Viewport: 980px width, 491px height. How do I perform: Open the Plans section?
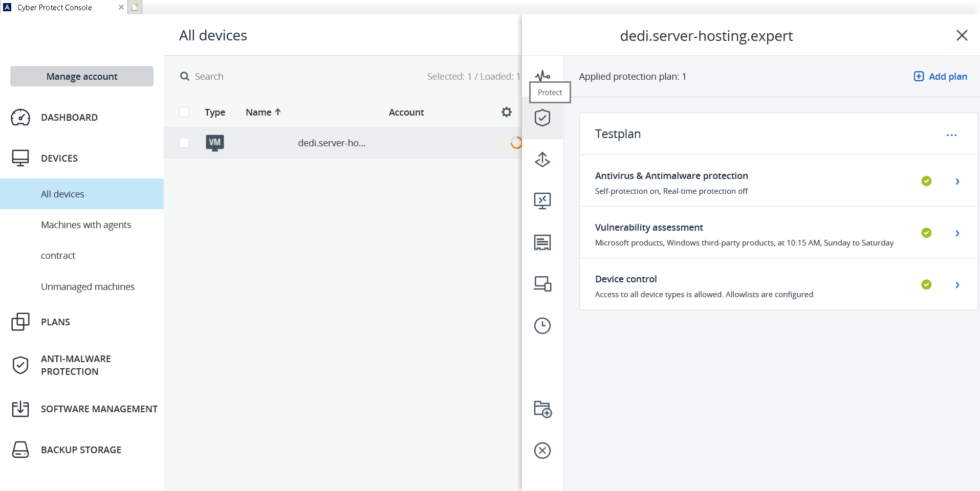pos(55,322)
